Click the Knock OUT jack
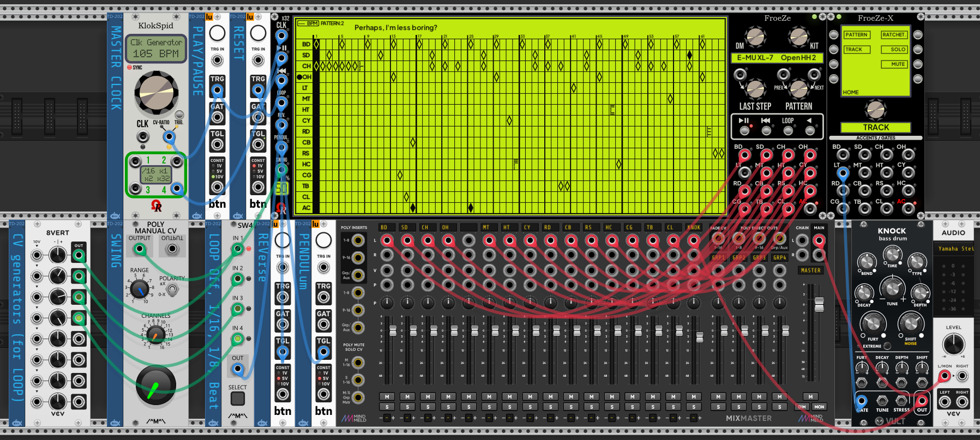980x440 pixels. tap(922, 401)
